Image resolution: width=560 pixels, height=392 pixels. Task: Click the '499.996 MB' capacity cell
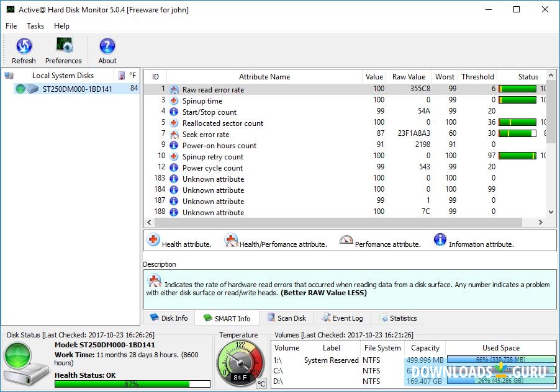click(425, 360)
